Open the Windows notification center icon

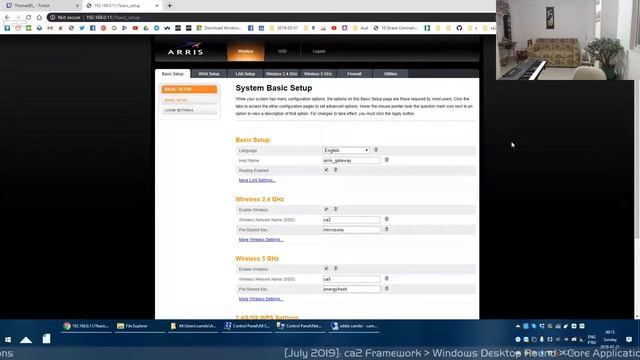(x=629, y=340)
